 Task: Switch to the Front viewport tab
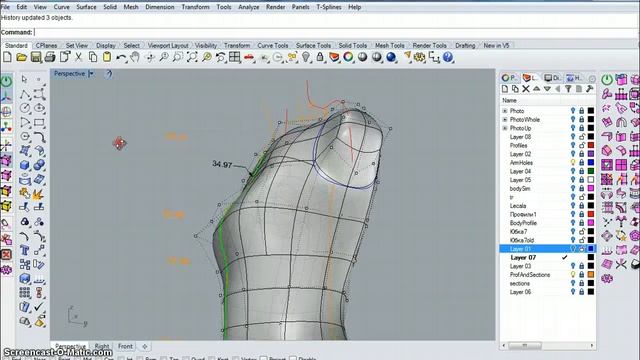click(x=125, y=346)
